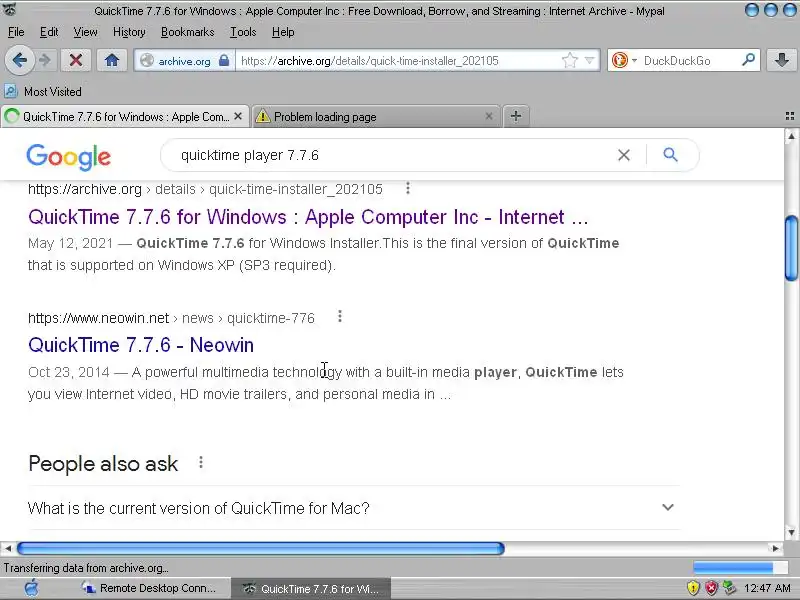Click the vertical scrollbar thumb
The image size is (800, 600).
[791, 248]
